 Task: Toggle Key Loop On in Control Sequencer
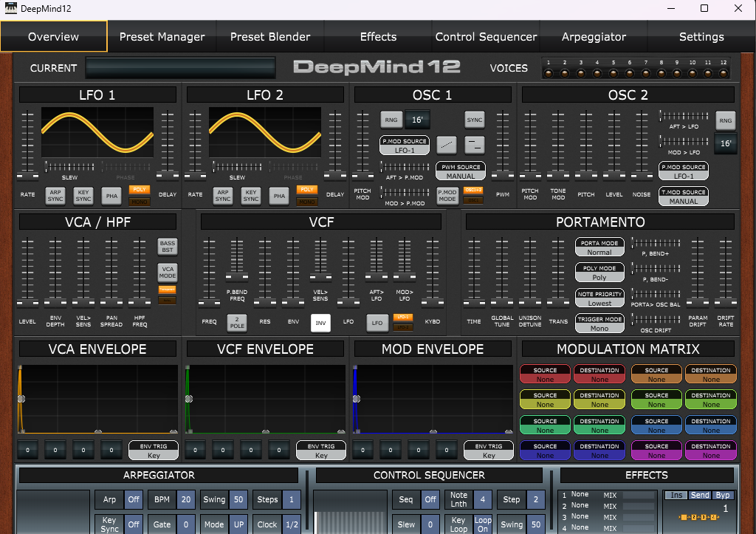tap(483, 524)
